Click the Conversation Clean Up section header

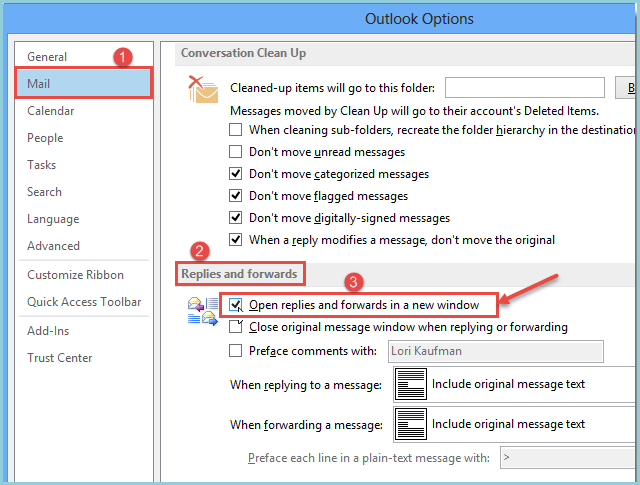click(243, 53)
